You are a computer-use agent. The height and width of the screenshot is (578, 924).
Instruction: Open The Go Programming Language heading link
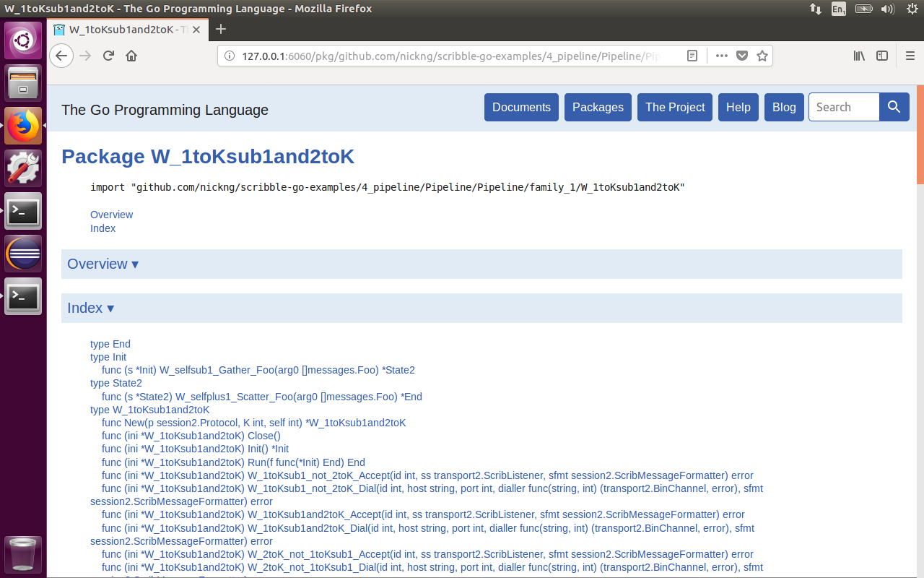pos(165,110)
